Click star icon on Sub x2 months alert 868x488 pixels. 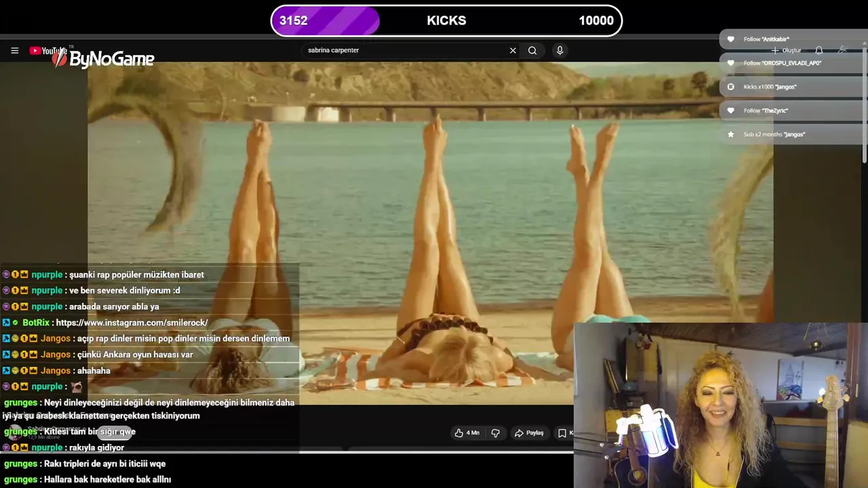point(730,134)
